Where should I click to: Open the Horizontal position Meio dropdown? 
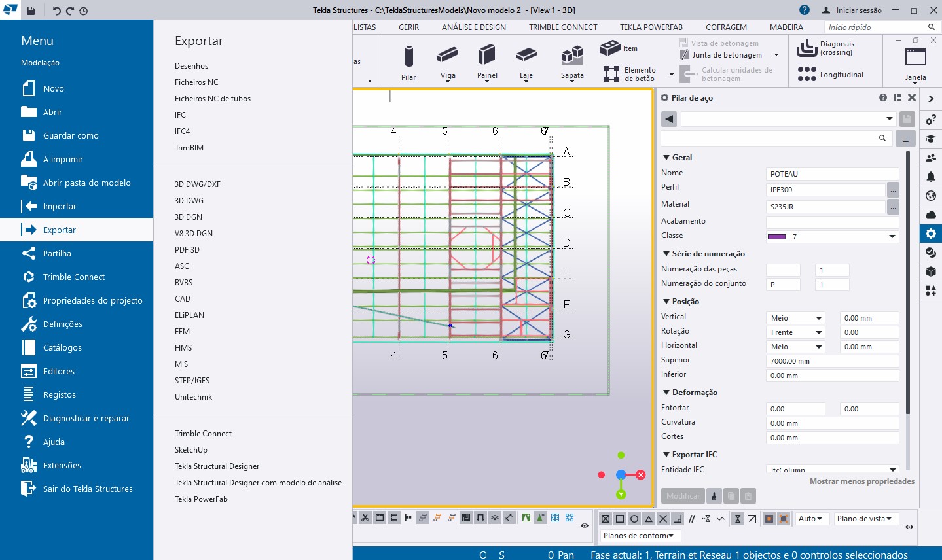pos(795,347)
